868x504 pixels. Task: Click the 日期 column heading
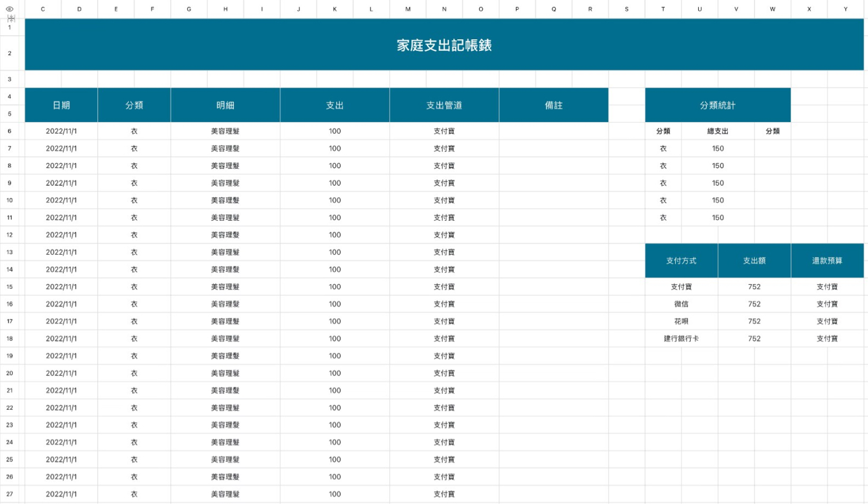[61, 105]
